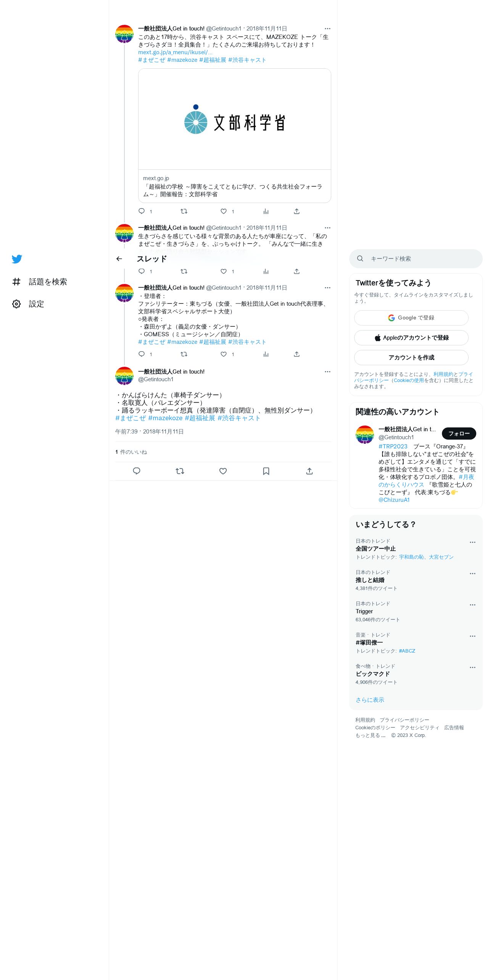
Task: Open more options for Trigger trend
Action: [x=472, y=605]
